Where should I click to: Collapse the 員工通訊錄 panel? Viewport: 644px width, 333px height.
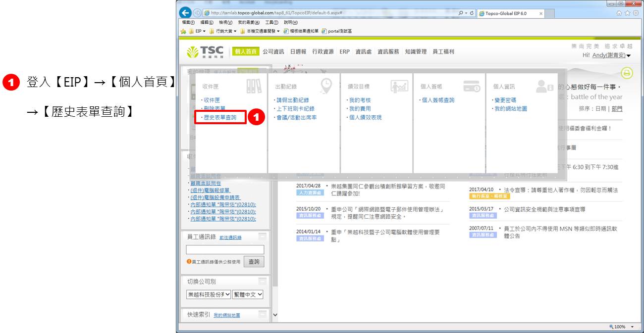pyautogui.click(x=262, y=237)
